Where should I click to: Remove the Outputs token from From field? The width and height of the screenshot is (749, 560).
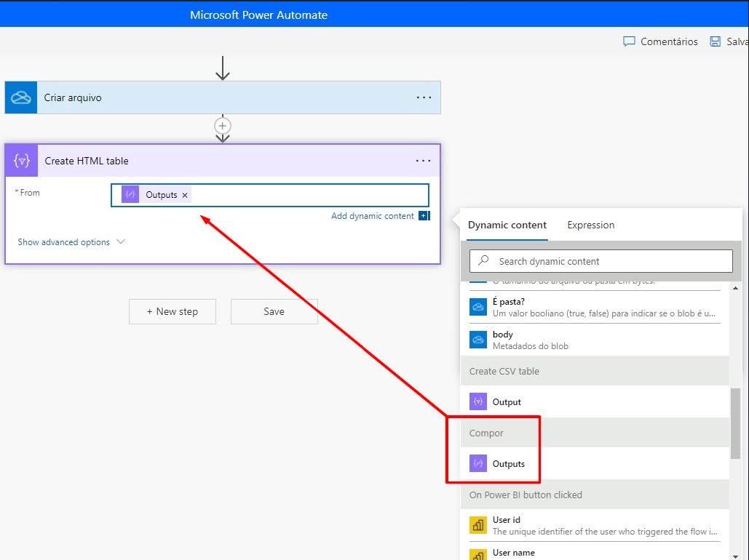pos(185,195)
